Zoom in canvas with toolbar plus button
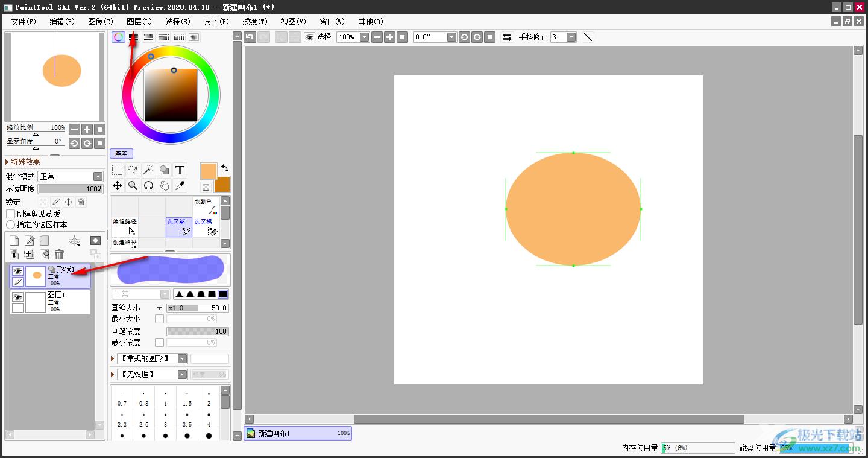Viewport: 868px width, 458px height. [x=389, y=37]
